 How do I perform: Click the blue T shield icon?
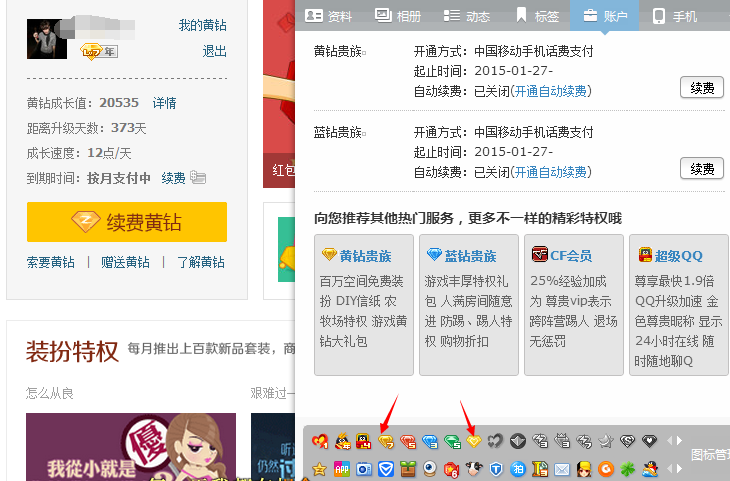tap(496, 469)
